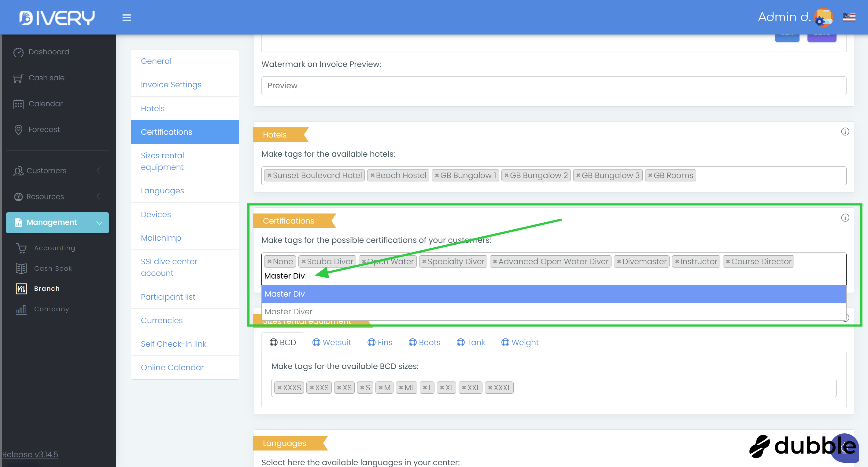This screenshot has height=467, width=868.
Task: Click the Hotels section info icon
Action: [844, 132]
